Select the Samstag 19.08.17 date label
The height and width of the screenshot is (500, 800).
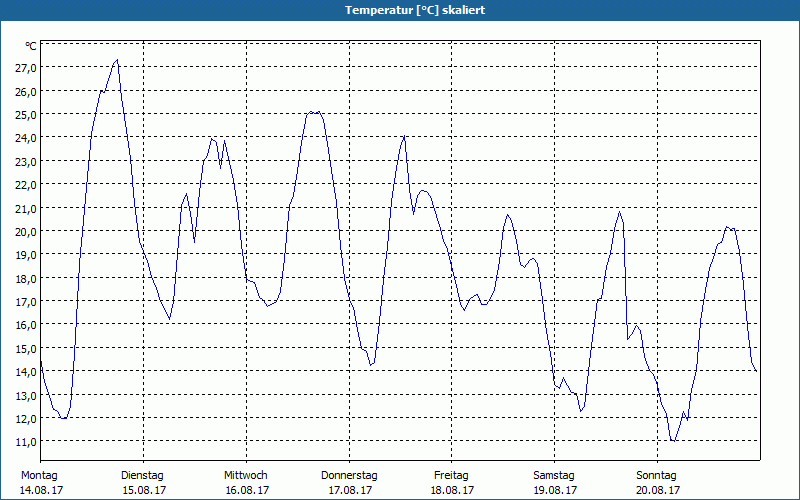coord(554,483)
